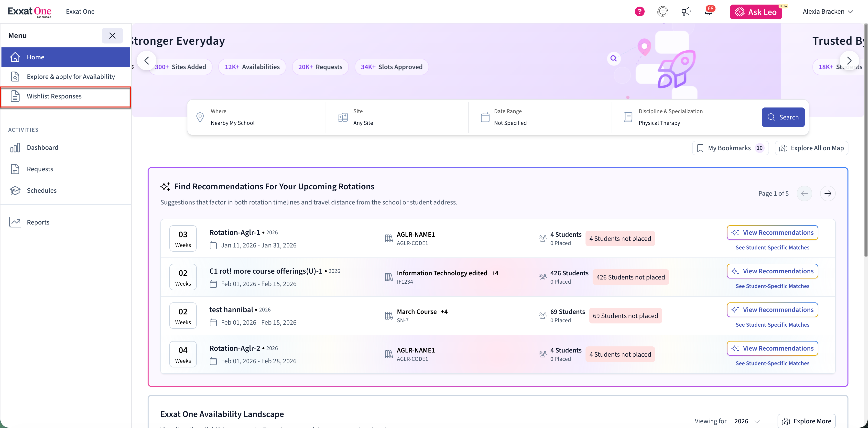Open the Discipline & Specialization selector
The image size is (868, 428).
point(671,117)
